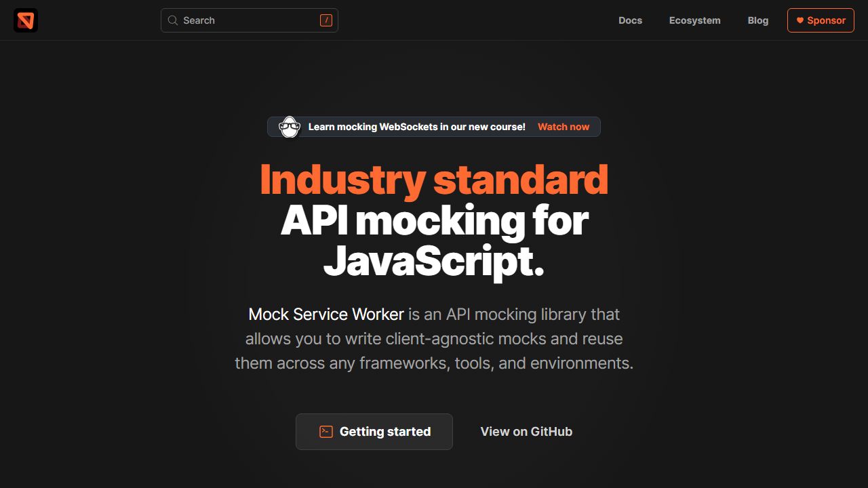Open the Docs navigation item
The image size is (868, 488).
tap(630, 20)
